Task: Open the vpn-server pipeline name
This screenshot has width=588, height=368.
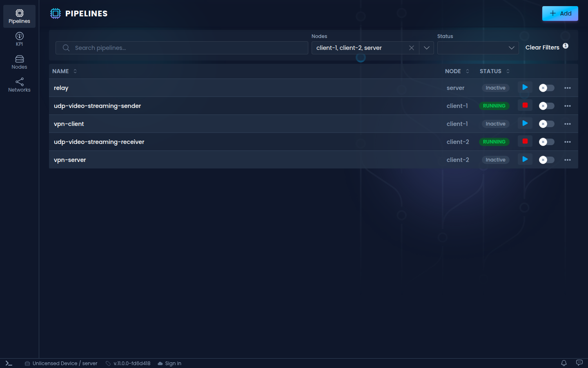Action: click(x=70, y=160)
